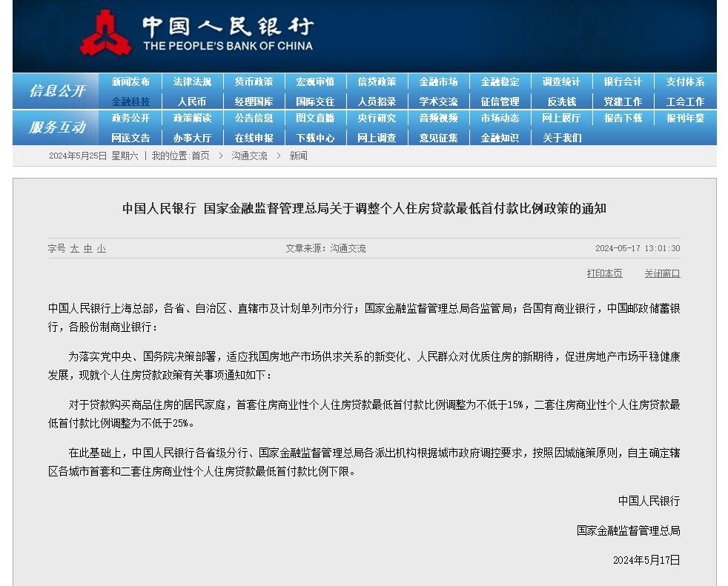Screen dimensions: 728x586
Task: Open 国际交往 menu item
Action: pyautogui.click(x=315, y=101)
